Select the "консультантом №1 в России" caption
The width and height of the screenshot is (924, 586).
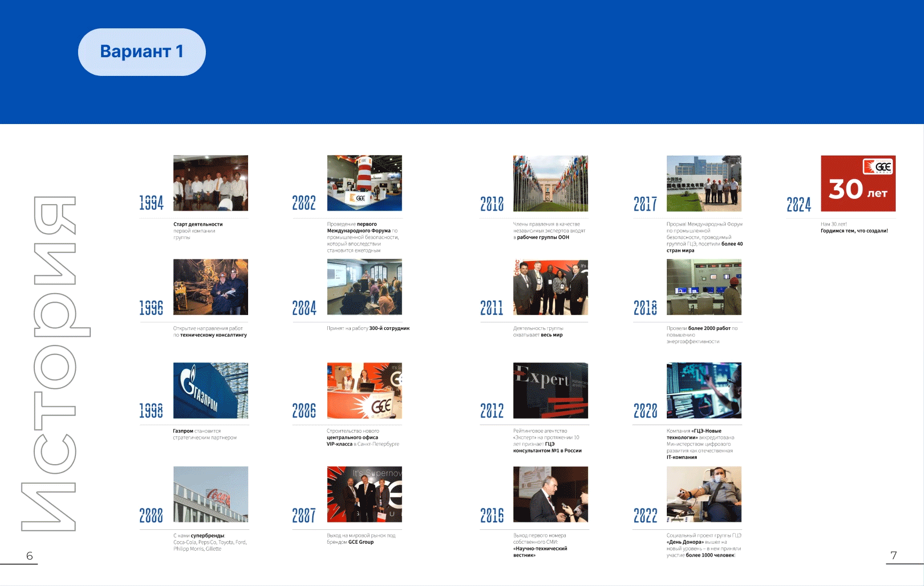548,441
